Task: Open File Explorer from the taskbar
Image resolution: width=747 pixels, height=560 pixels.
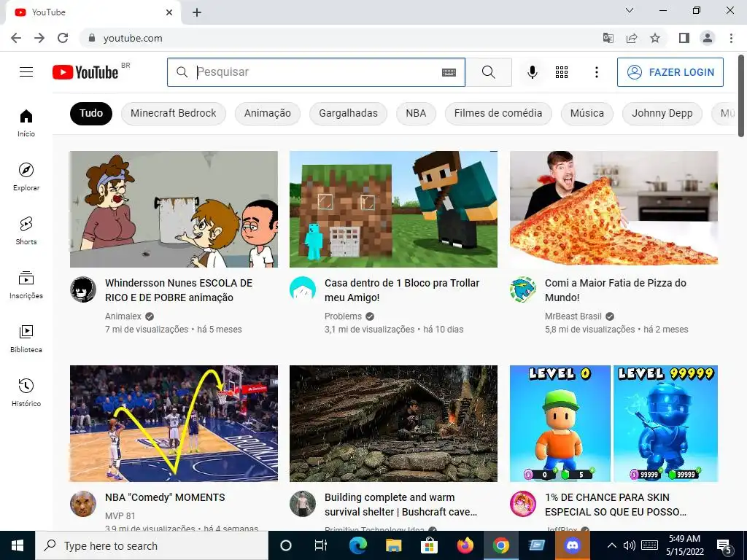Action: point(393,545)
